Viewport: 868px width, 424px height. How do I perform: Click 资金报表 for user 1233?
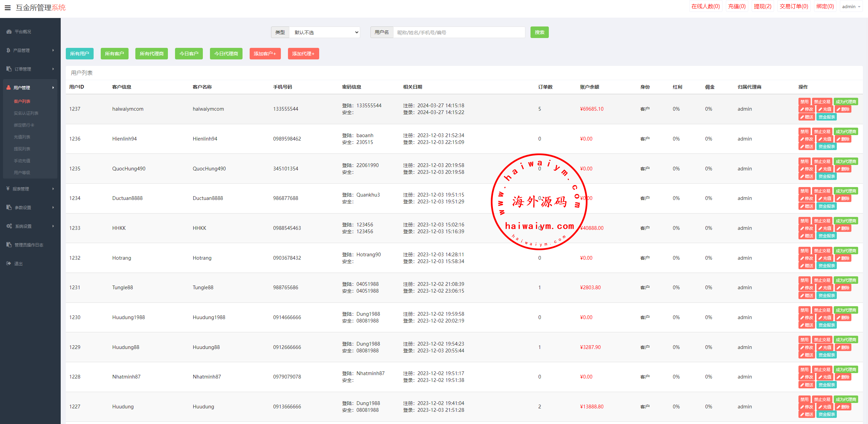827,236
